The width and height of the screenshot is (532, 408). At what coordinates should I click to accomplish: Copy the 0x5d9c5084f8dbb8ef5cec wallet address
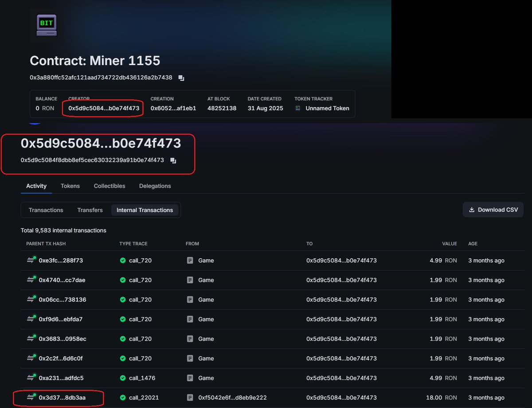pos(173,160)
